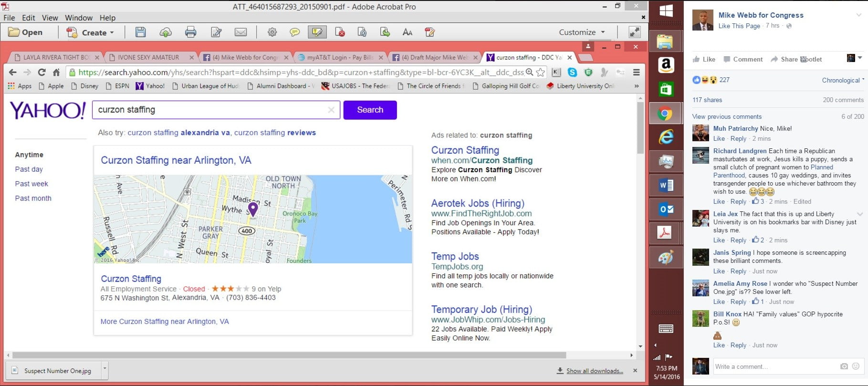Click the browser reload icon
Viewport: 868px width, 386px height.
click(x=42, y=72)
